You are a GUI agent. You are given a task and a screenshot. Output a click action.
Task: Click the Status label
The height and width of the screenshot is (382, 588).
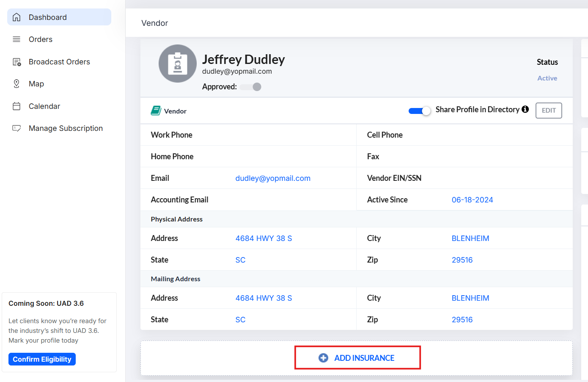pyautogui.click(x=547, y=62)
